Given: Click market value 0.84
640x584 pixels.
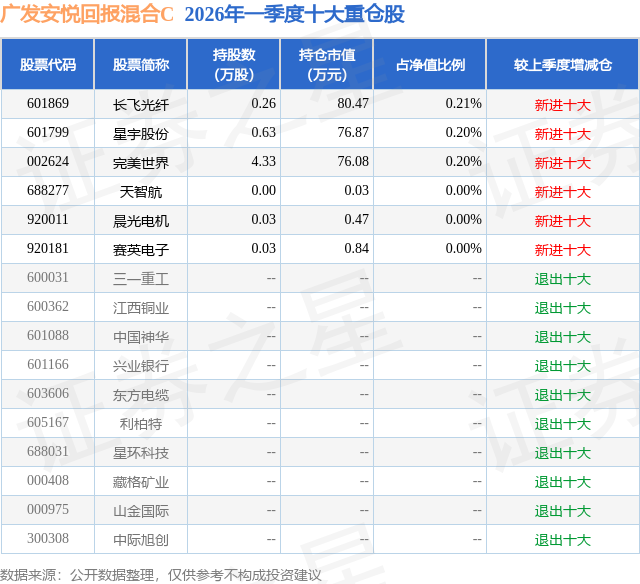Looking at the screenshot, I should click(x=356, y=249).
